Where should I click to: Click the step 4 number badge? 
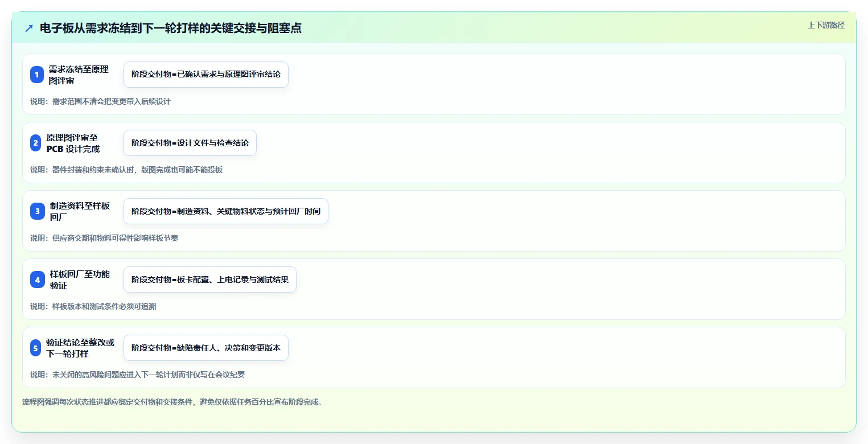pos(38,279)
